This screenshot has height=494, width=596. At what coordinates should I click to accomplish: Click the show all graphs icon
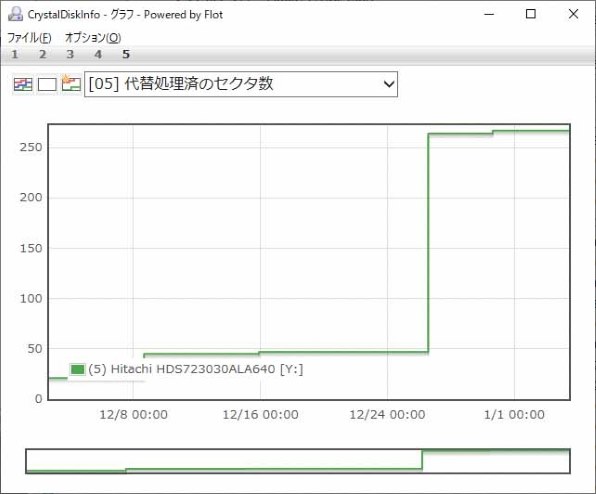pos(23,84)
